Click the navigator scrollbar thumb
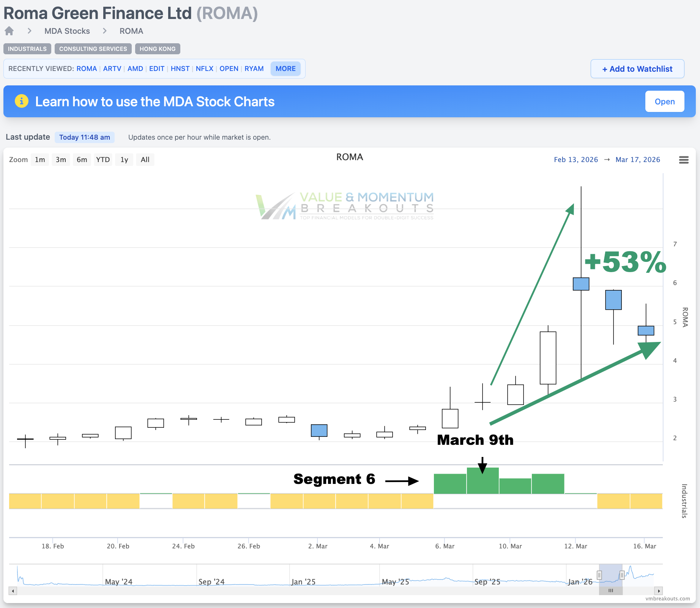Screen dimensions: 700x608 click(611, 591)
